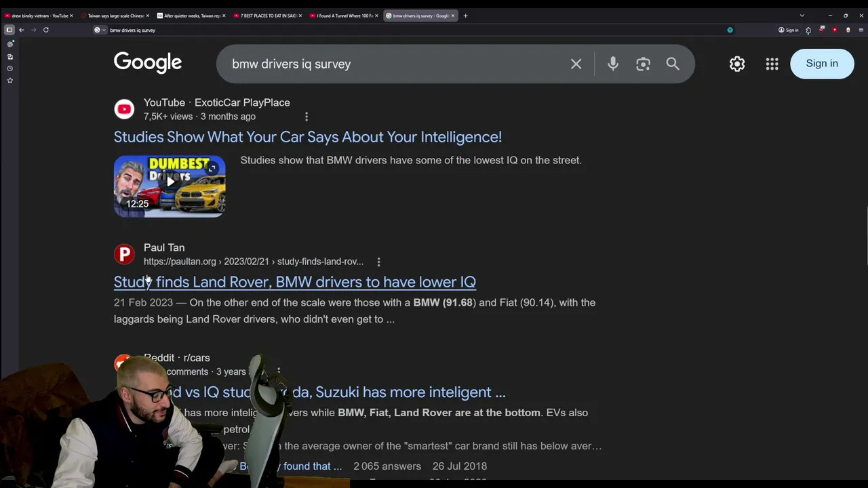Click the orange extension icon in toolbar
The image size is (868, 488).
coord(848,30)
